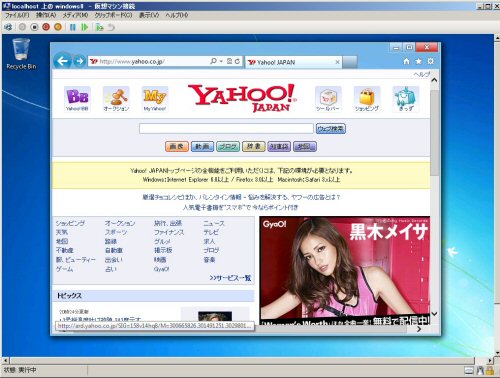Click the Revert arrow toolbar icon
Image resolution: width=500 pixels, height=378 pixels.
[111, 27]
